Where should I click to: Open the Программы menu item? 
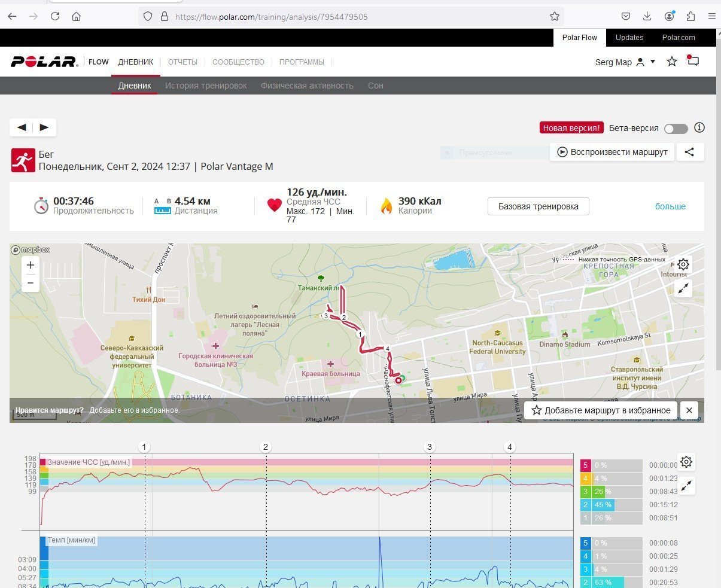pyautogui.click(x=302, y=62)
